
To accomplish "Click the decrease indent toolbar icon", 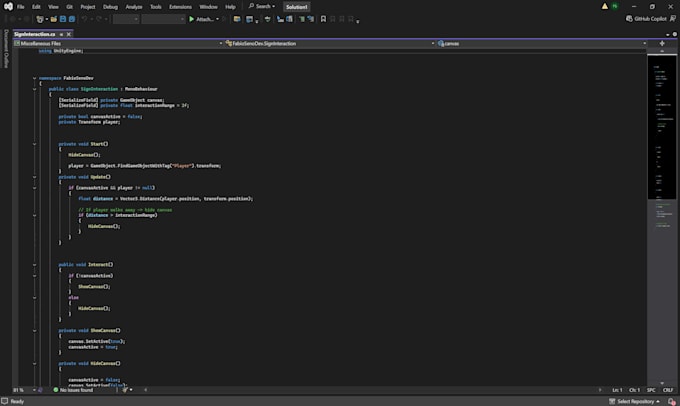I will point(280,19).
